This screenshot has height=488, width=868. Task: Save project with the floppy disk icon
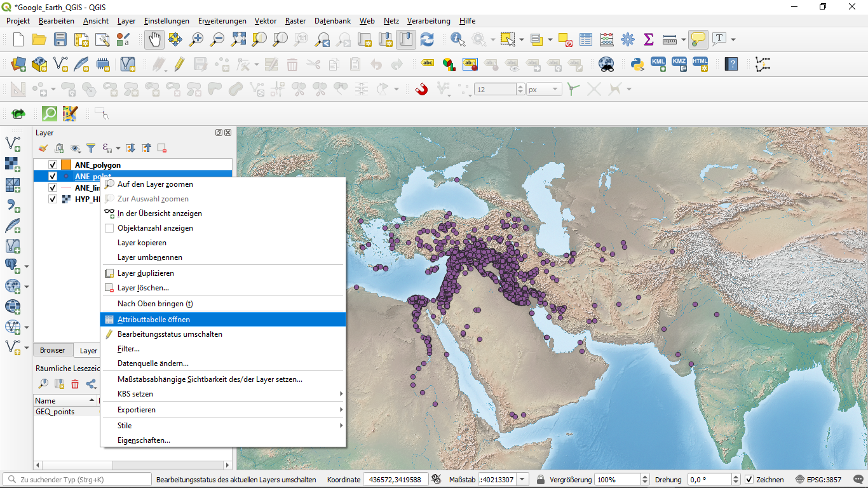click(60, 39)
